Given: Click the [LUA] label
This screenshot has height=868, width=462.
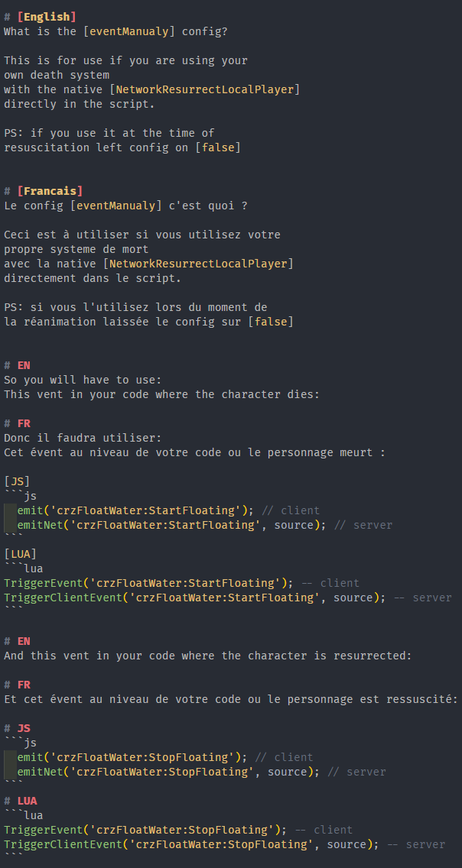Looking at the screenshot, I should (20, 553).
